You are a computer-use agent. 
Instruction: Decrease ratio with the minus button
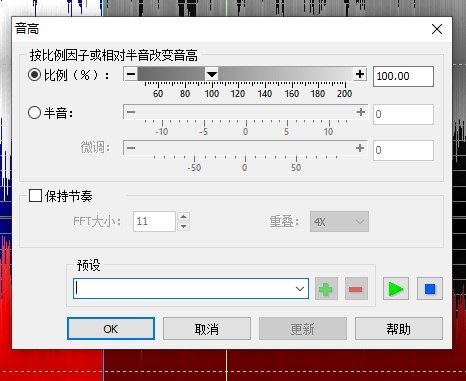coord(131,74)
